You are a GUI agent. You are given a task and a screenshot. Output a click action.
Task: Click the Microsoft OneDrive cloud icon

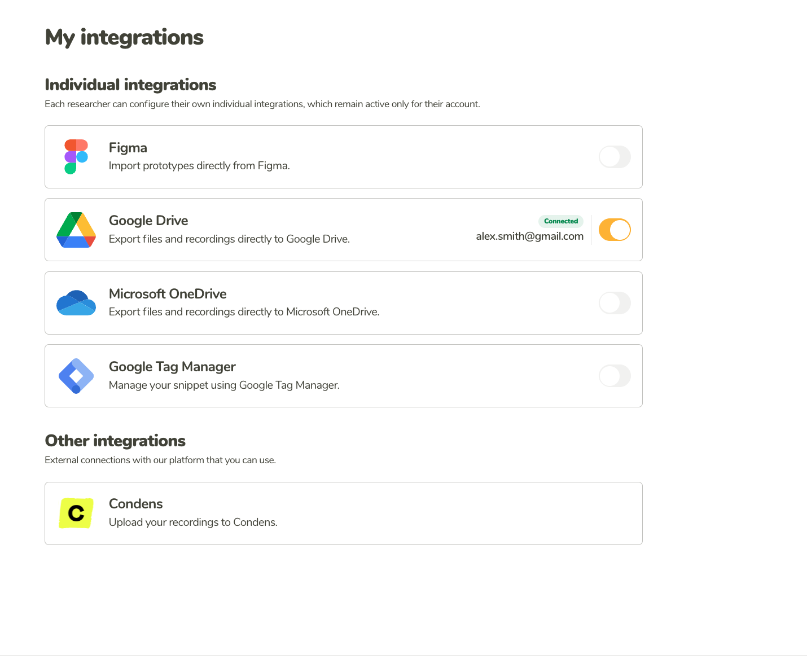[76, 303]
